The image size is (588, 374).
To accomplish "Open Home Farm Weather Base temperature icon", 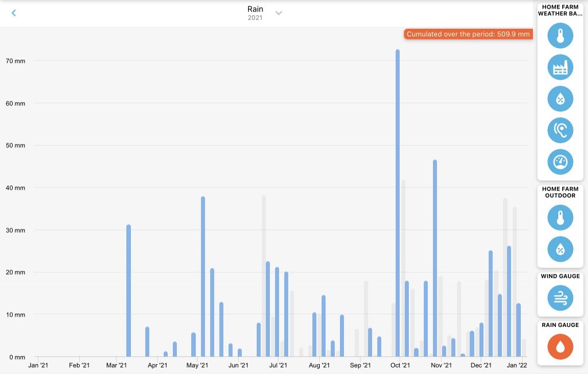I will (x=560, y=36).
